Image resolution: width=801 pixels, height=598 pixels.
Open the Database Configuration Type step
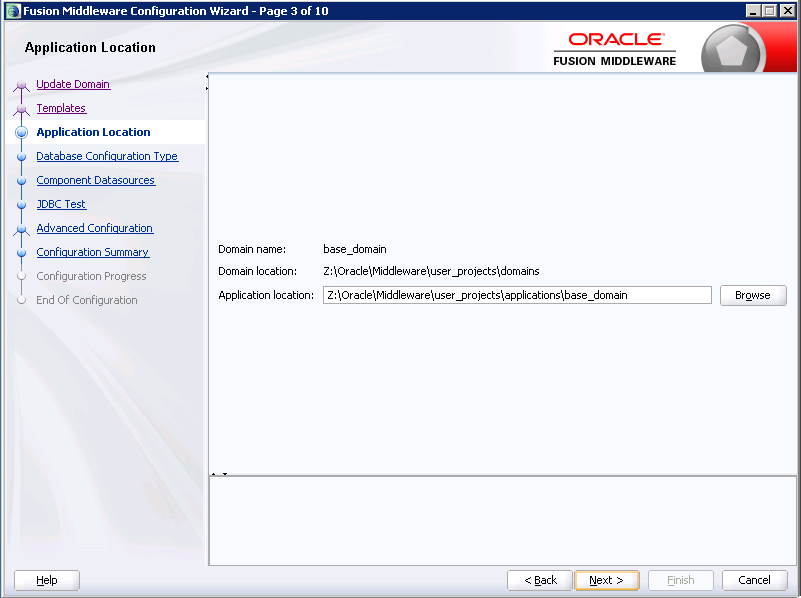[x=107, y=156]
